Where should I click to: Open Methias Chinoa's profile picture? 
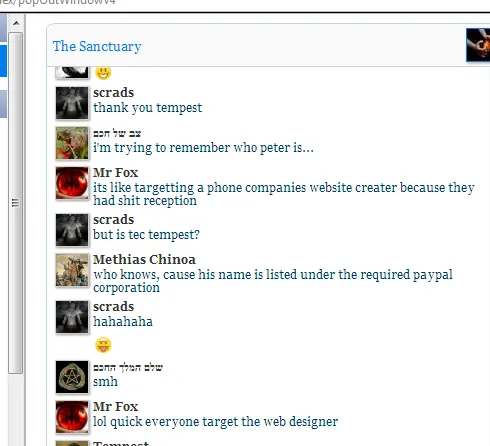[72, 270]
